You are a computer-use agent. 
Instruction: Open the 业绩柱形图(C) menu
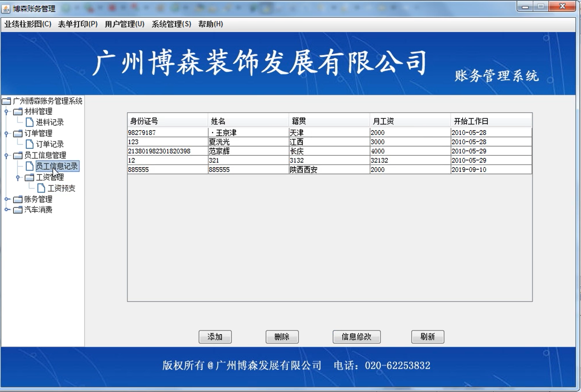[28, 24]
